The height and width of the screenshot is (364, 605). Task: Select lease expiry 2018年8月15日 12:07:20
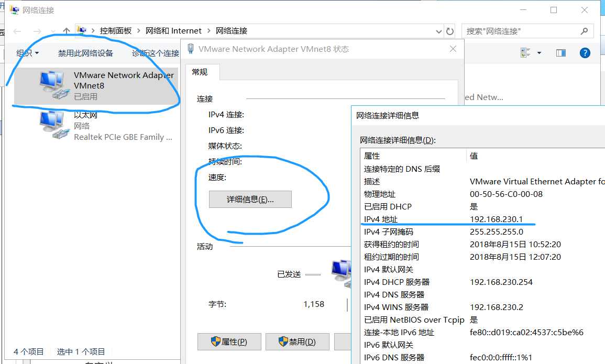coord(515,257)
